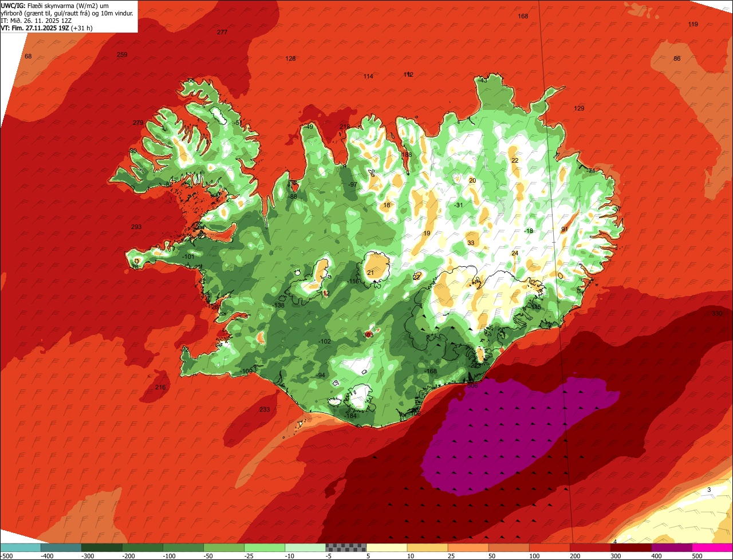The width and height of the screenshot is (733, 560).
Task: Click the map value 168 near the top
Action: tap(523, 16)
